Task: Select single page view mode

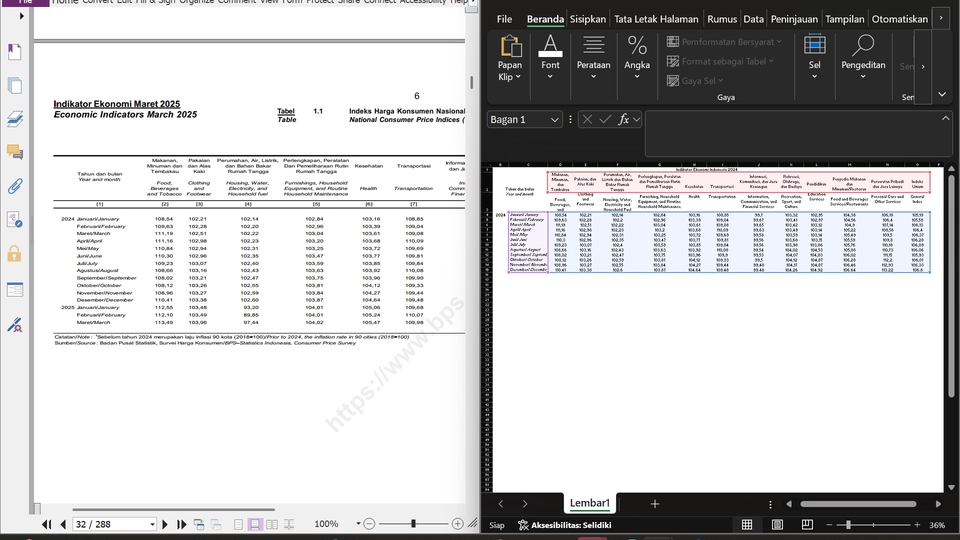Action: (238, 524)
